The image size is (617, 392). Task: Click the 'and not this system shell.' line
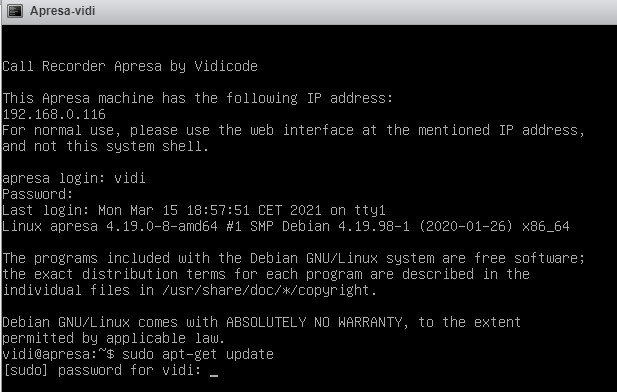[105, 146]
